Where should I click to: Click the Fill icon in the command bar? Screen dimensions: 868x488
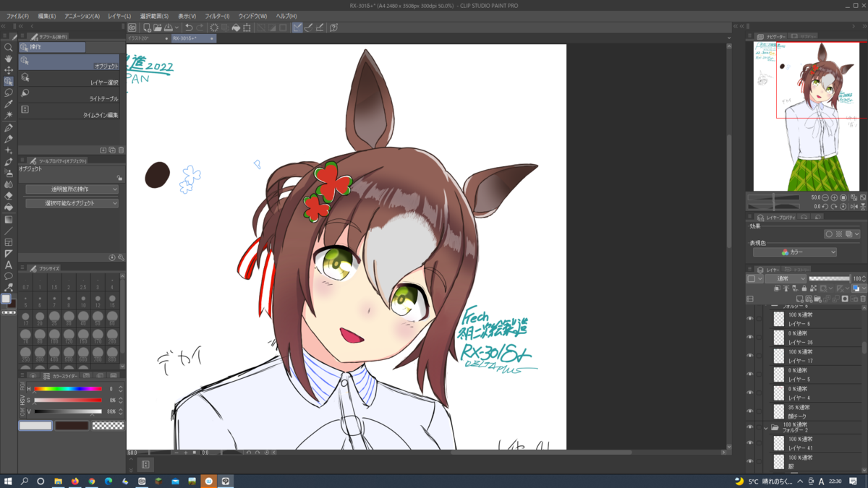click(236, 27)
